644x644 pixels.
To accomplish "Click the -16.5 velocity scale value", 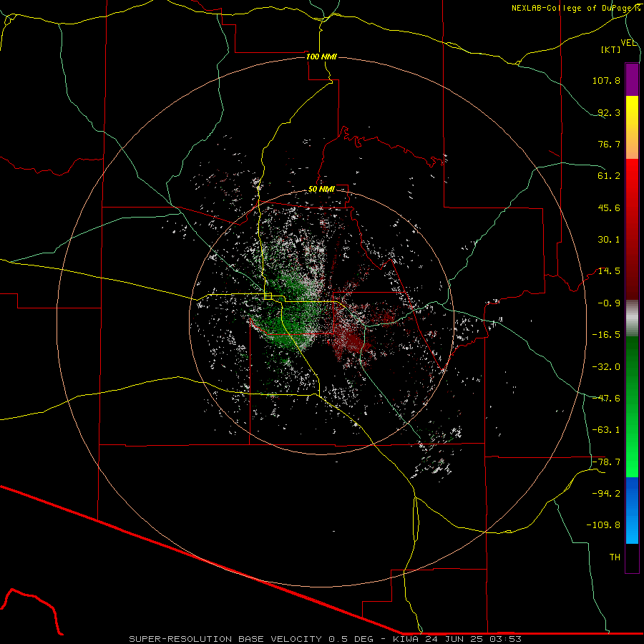I will tap(606, 335).
